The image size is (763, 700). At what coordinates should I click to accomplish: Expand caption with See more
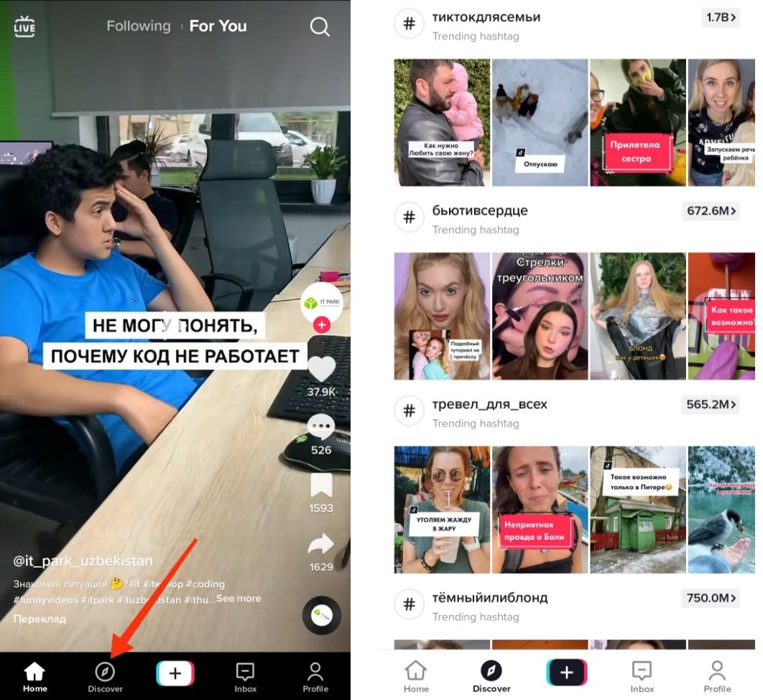[x=239, y=598]
